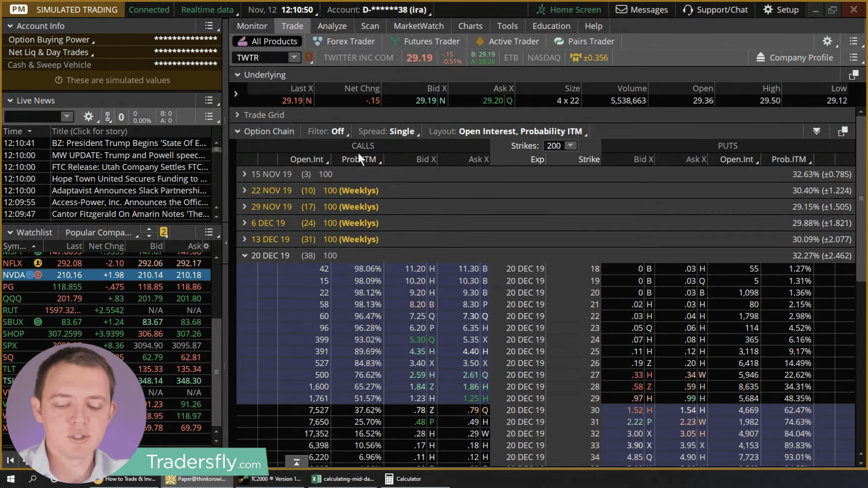Image resolution: width=868 pixels, height=488 pixels.
Task: Expand 6 DEC 19 Weeklys expiration
Action: click(x=245, y=223)
